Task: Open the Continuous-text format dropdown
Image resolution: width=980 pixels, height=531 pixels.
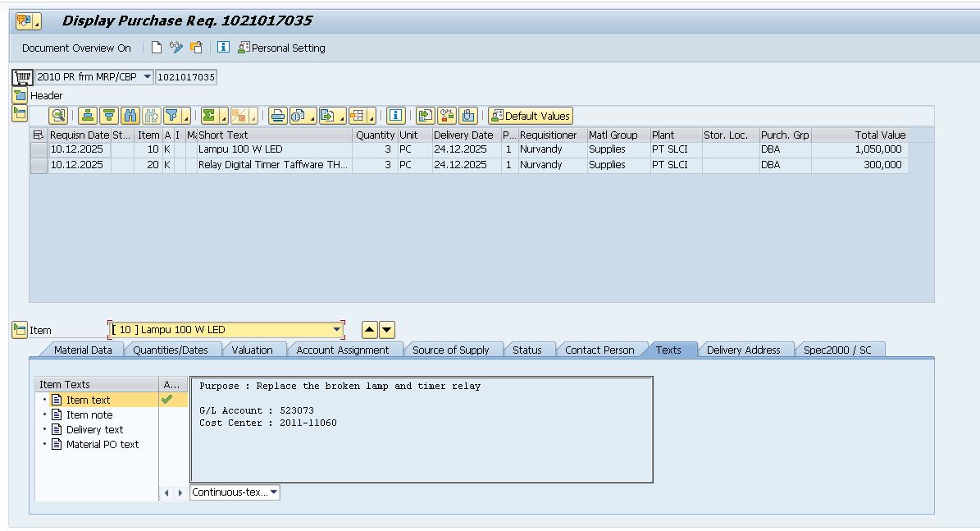Action: [273, 492]
